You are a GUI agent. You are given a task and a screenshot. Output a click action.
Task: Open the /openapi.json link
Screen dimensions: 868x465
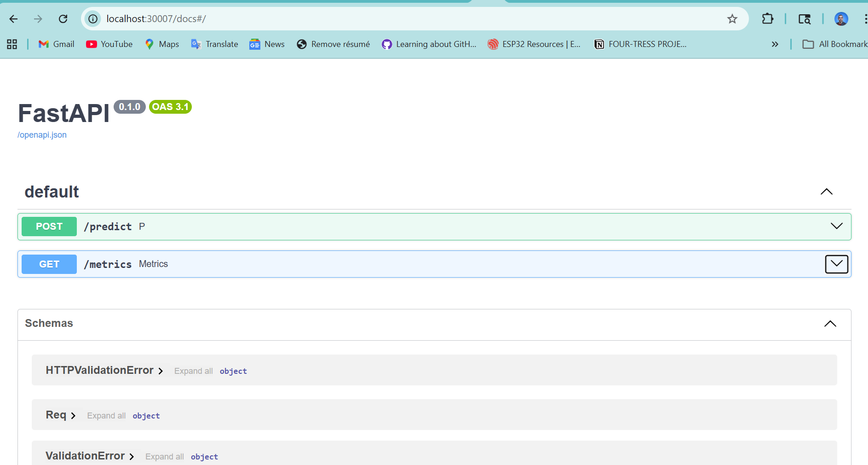pos(42,135)
